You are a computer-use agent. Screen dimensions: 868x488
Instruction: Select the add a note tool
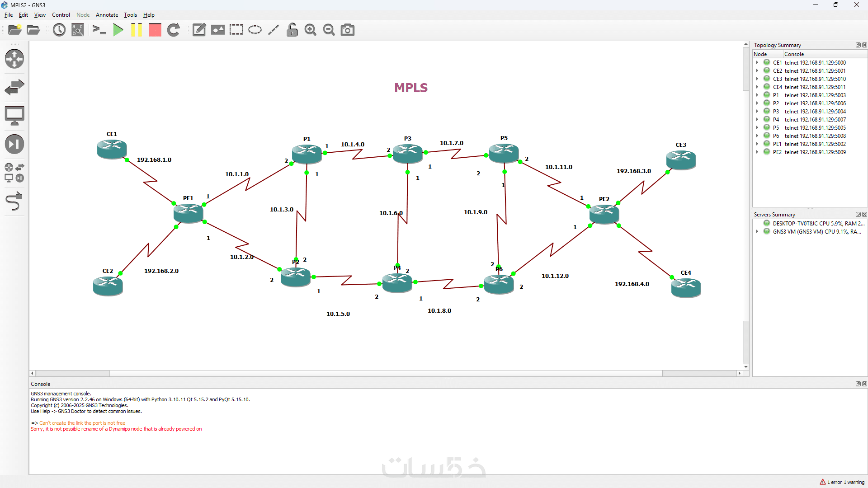[x=199, y=30]
